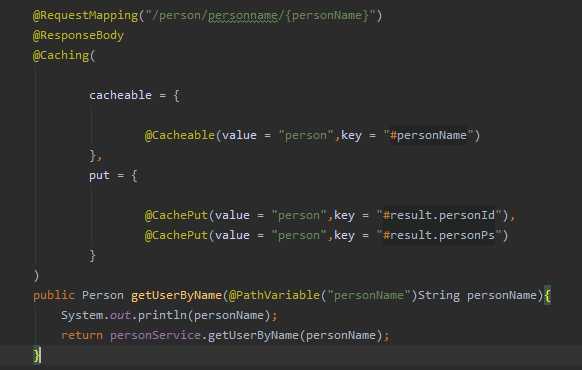
Task: Click the @Cacheable annotation
Action: pos(180,135)
